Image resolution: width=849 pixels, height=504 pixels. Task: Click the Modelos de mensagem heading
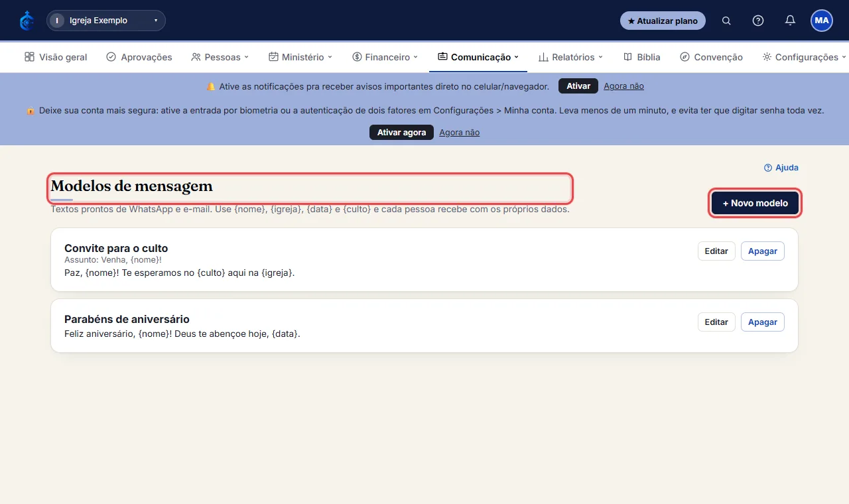(x=132, y=186)
